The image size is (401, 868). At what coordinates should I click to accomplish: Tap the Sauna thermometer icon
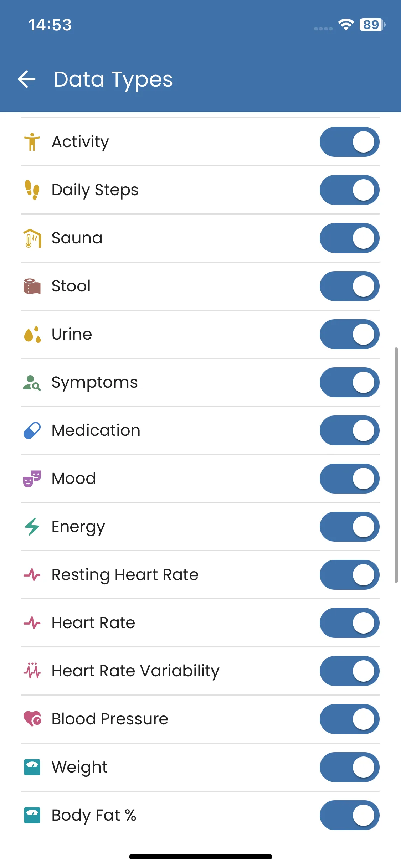[x=32, y=238]
